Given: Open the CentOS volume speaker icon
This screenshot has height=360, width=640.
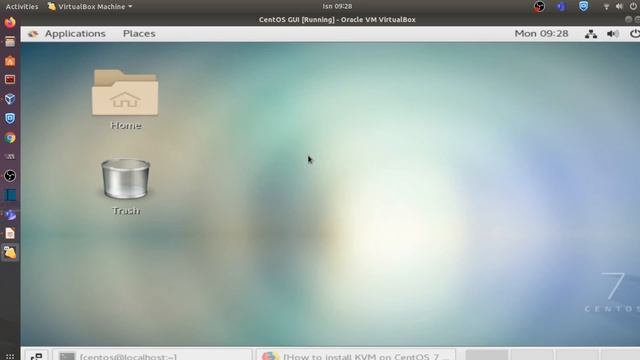Looking at the screenshot, I should pyautogui.click(x=613, y=34).
